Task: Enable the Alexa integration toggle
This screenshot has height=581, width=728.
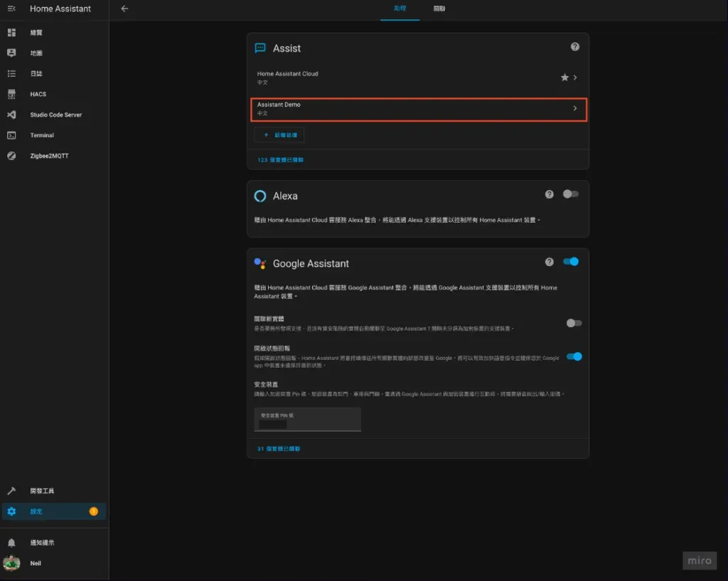Action: (570, 194)
